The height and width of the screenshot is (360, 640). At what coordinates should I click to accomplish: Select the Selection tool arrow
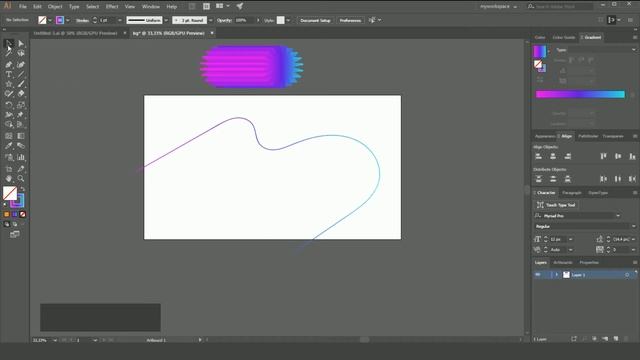click(x=9, y=43)
